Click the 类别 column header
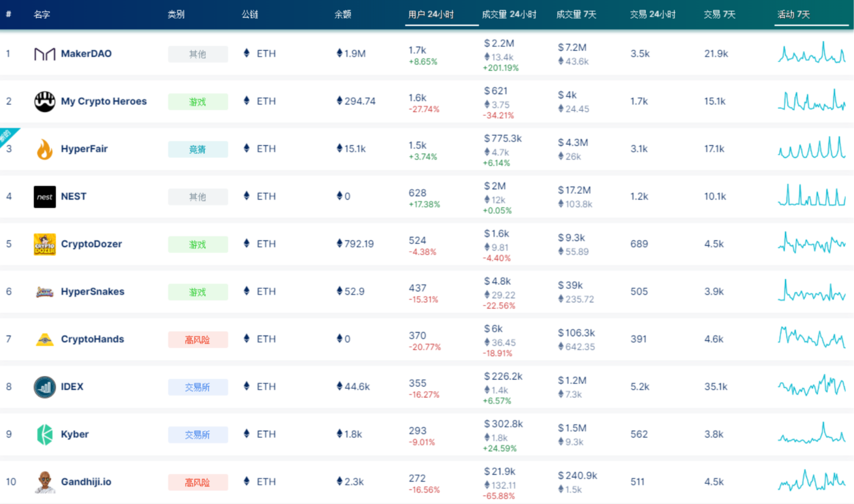This screenshot has height=504, width=854. tap(176, 14)
